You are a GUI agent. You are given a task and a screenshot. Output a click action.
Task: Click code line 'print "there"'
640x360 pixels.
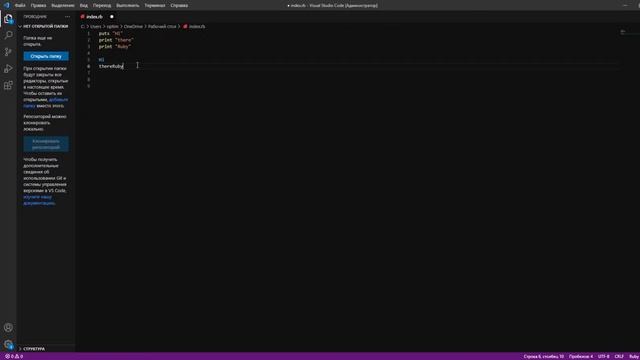tap(116, 40)
